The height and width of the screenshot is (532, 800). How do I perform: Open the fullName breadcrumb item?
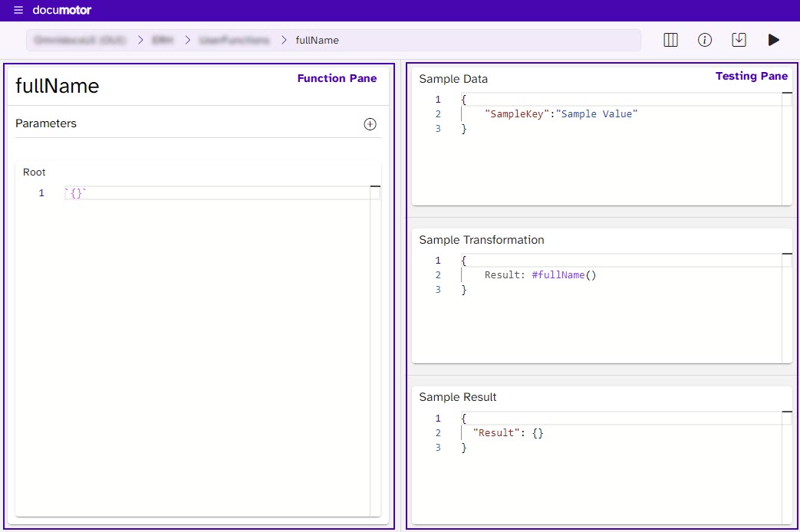click(x=316, y=41)
